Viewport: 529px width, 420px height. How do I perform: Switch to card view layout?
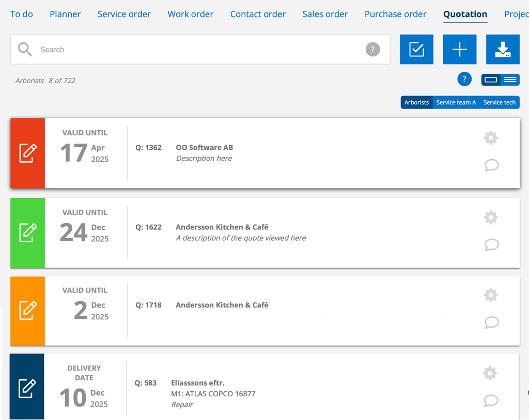click(x=491, y=80)
